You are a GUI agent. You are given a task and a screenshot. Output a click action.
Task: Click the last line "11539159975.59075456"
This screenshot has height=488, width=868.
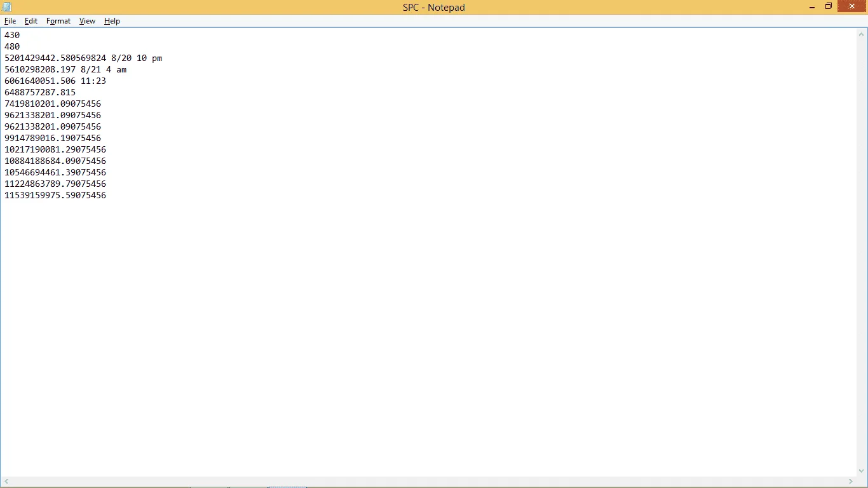pos(55,195)
